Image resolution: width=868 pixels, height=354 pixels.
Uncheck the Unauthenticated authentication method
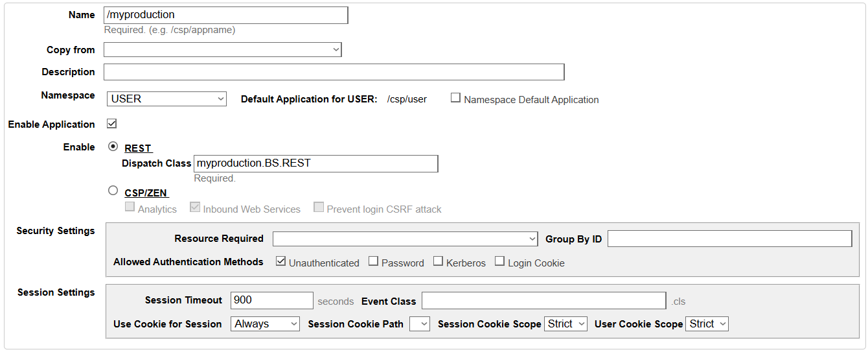pos(280,262)
